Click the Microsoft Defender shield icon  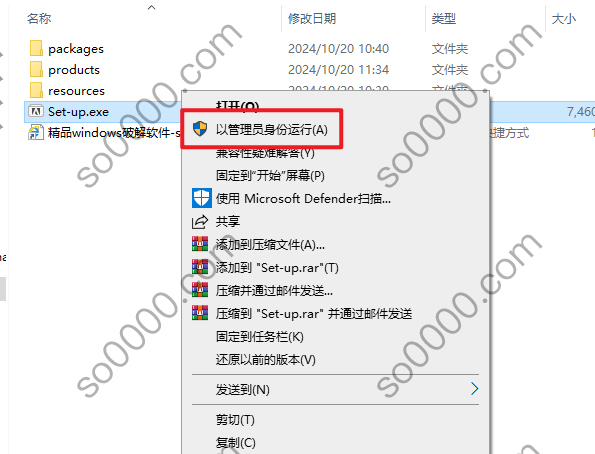pyautogui.click(x=201, y=198)
